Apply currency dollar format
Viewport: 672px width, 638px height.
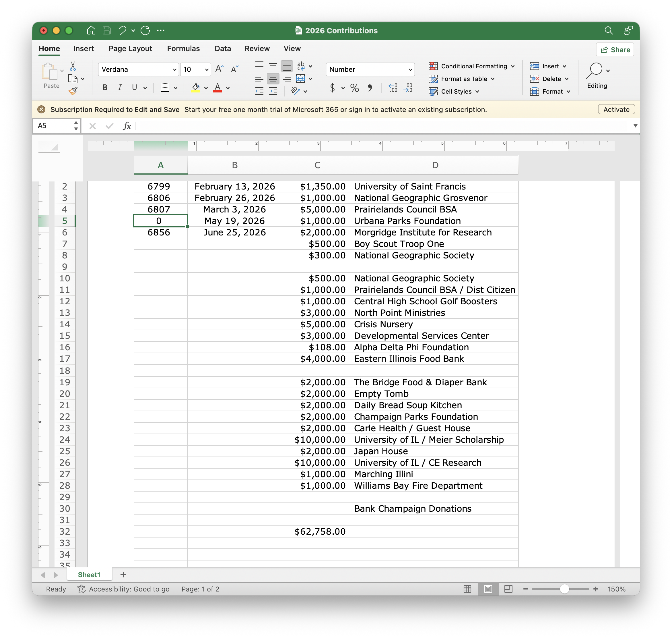(x=333, y=88)
